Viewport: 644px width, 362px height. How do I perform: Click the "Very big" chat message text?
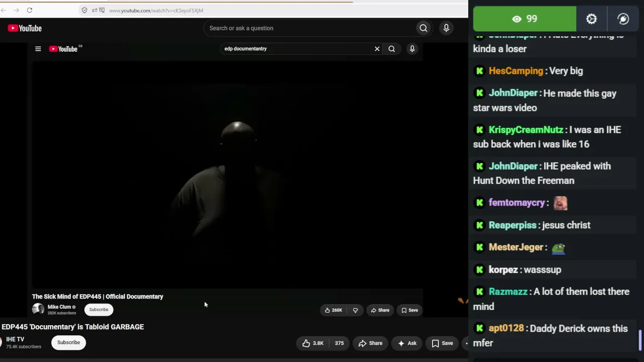tap(566, 71)
